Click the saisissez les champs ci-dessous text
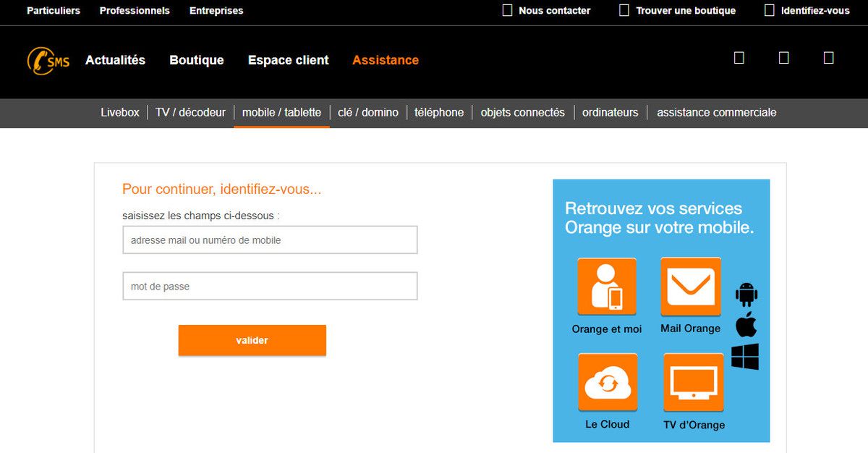 [201, 216]
